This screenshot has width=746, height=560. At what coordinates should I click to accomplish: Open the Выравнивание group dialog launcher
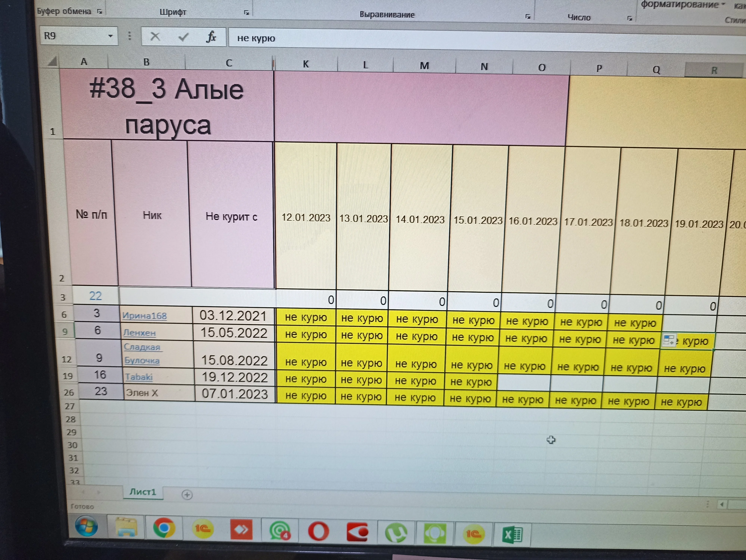pos(528,17)
